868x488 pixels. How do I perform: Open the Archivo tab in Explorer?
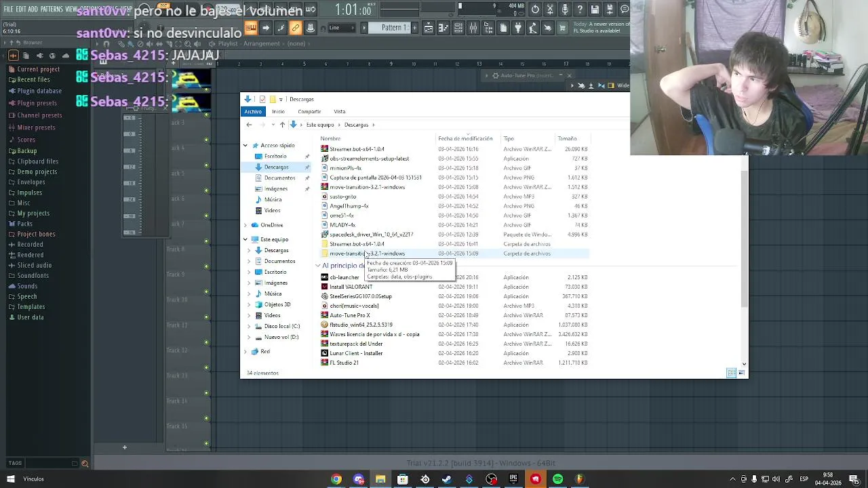[253, 111]
